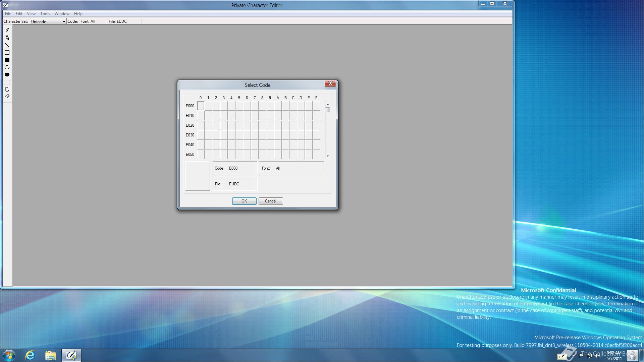Click the taskbar clock
644x362 pixels.
coord(614,356)
